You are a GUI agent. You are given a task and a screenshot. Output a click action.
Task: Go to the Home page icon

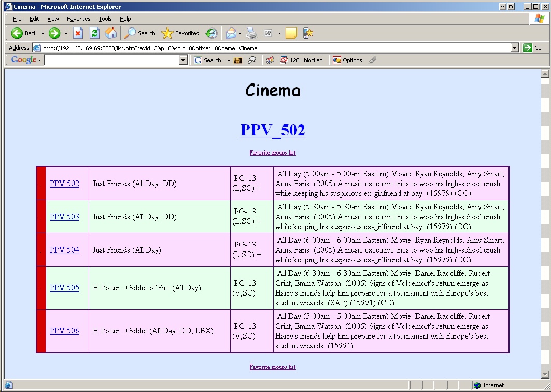(111, 33)
